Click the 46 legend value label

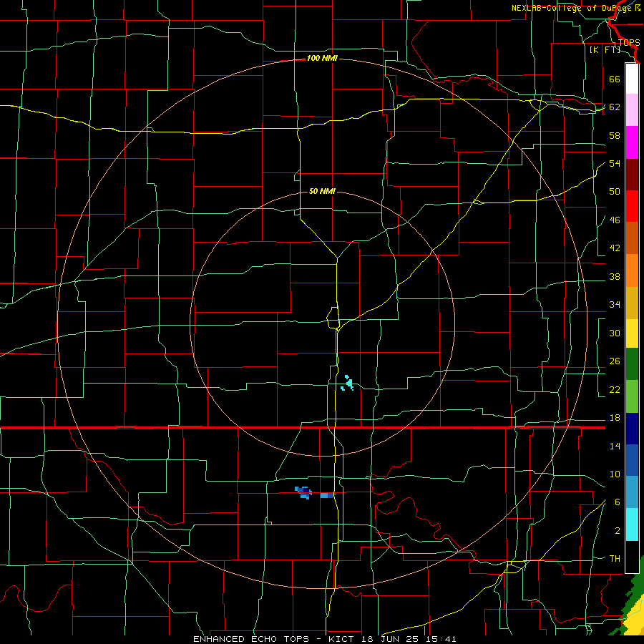point(615,220)
